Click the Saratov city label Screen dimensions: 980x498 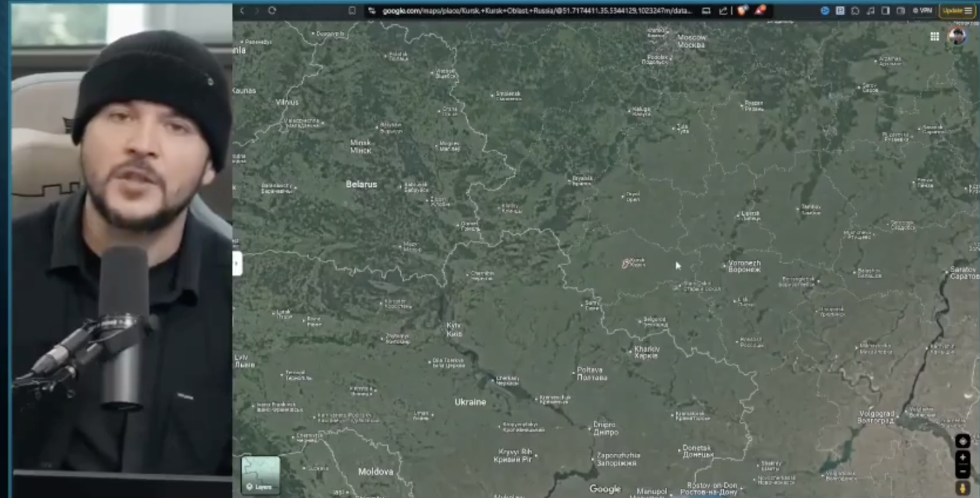coord(964,272)
